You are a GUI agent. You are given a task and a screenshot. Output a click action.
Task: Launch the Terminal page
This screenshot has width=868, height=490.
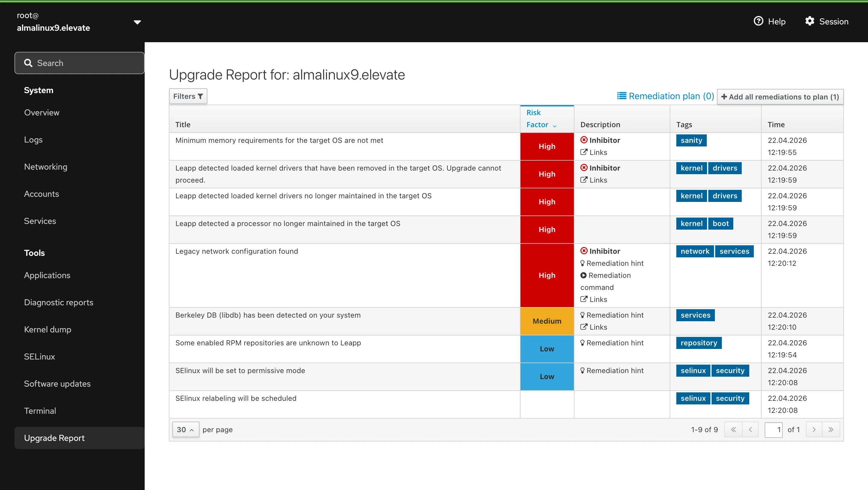coord(40,411)
